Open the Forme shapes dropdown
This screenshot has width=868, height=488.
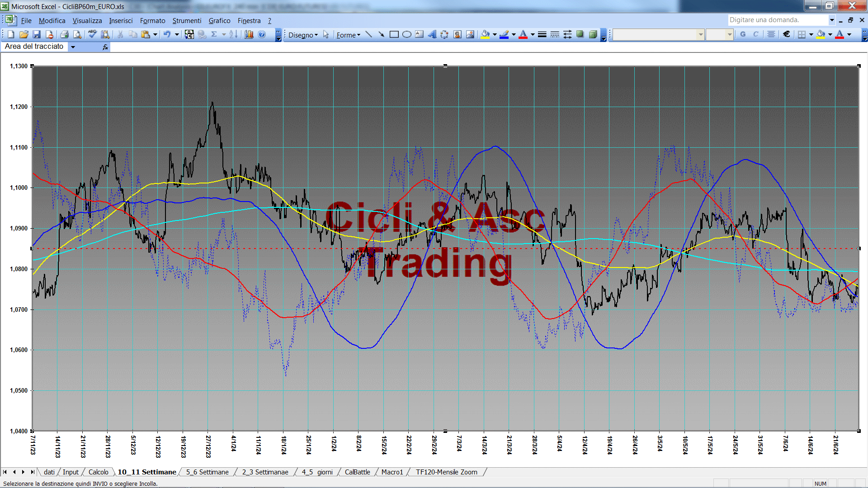348,35
